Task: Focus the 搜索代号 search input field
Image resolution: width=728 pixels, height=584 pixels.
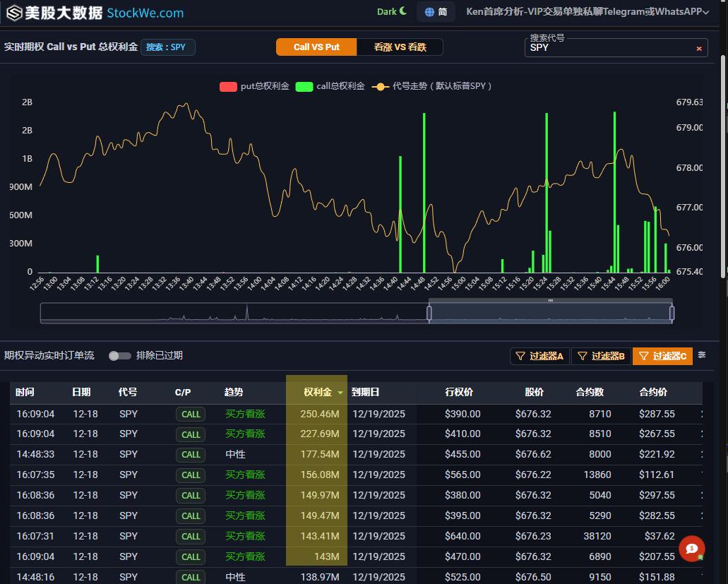Action: click(x=607, y=48)
